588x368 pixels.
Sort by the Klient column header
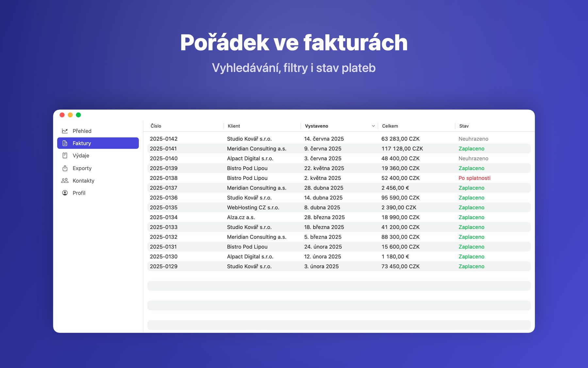pyautogui.click(x=234, y=126)
